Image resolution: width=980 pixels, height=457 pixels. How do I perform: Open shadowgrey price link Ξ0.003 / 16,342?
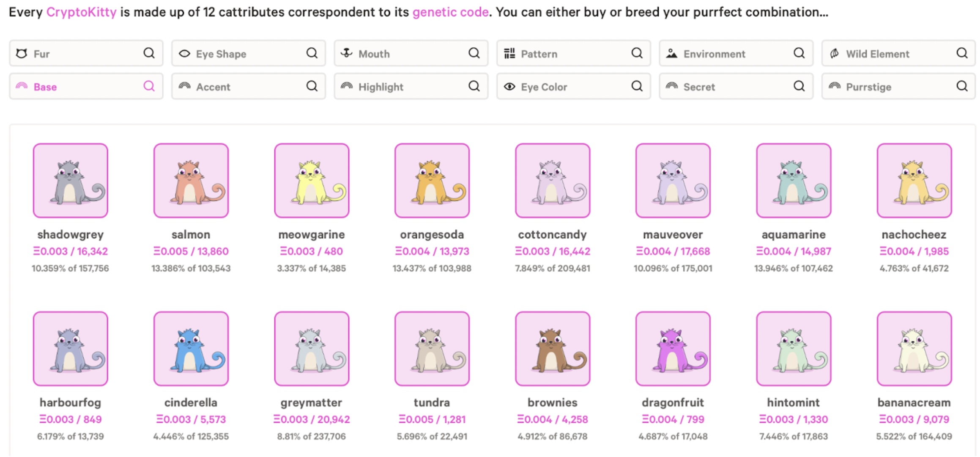tap(70, 251)
